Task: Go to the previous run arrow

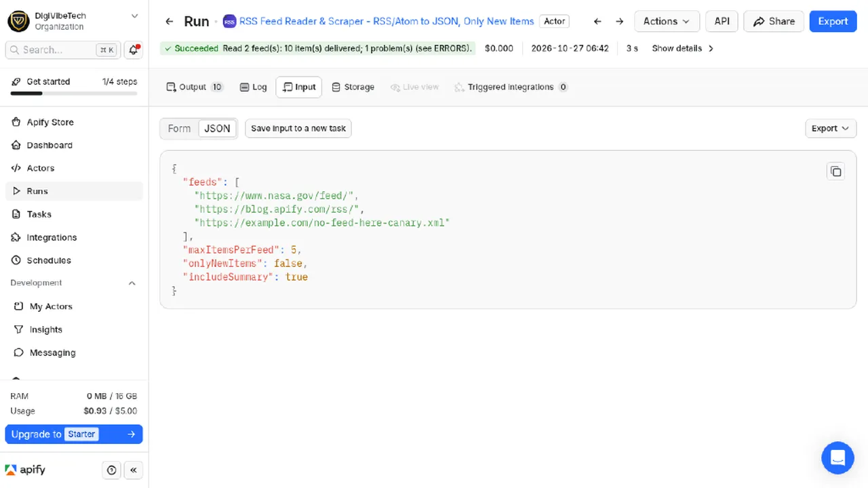Action: (x=597, y=22)
